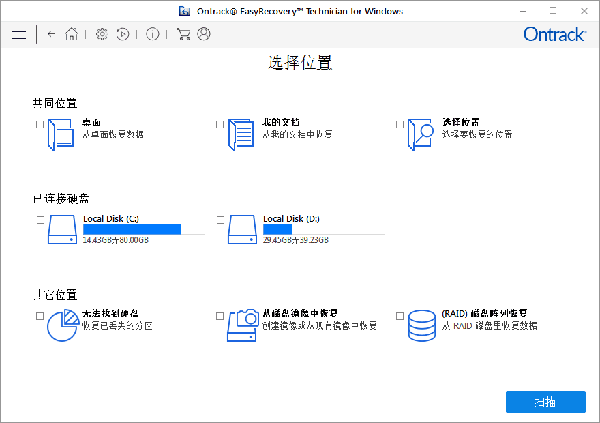Click the blue Scan (扫描) button
This screenshot has width=600, height=423.
(545, 401)
